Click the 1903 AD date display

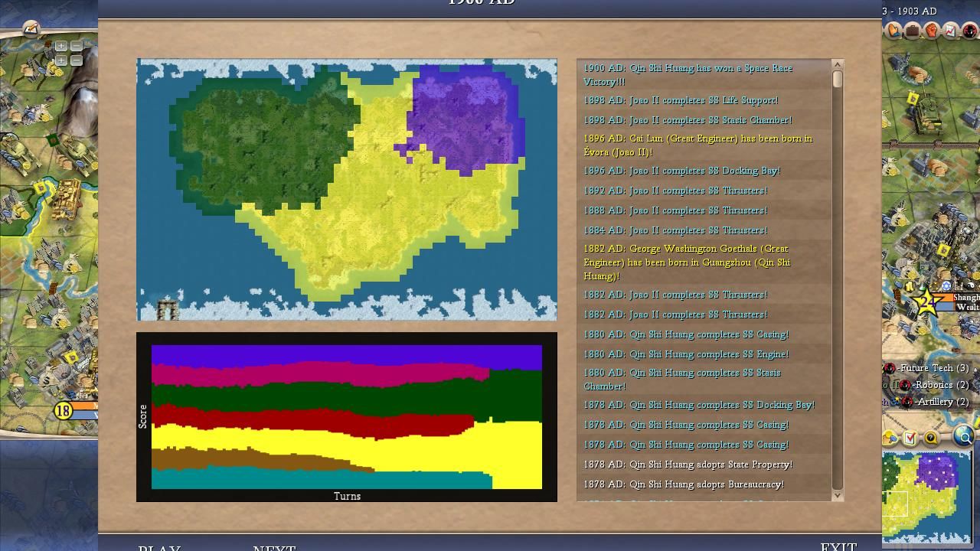(910, 11)
